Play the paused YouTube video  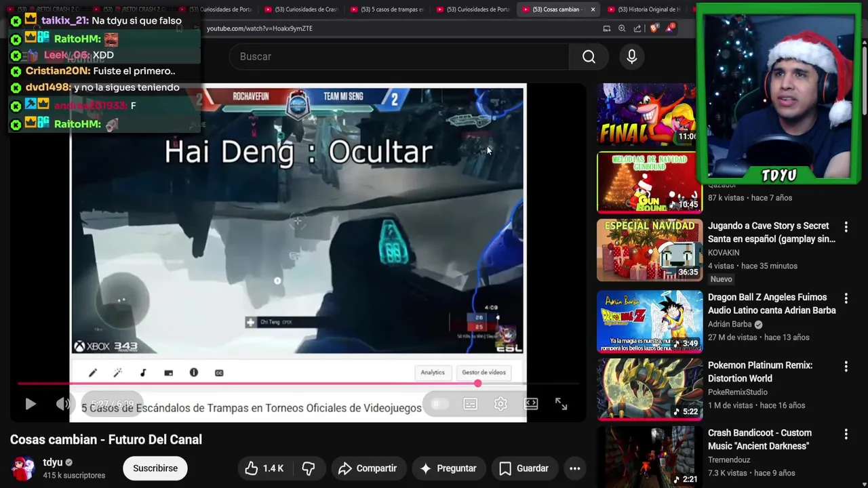click(31, 404)
